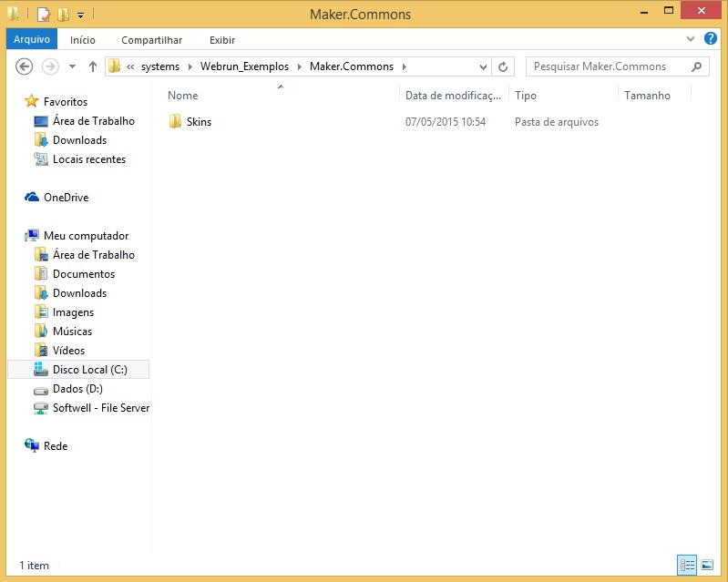This screenshot has width=728, height=582.
Task: Switch to details view layout
Action: point(688,565)
